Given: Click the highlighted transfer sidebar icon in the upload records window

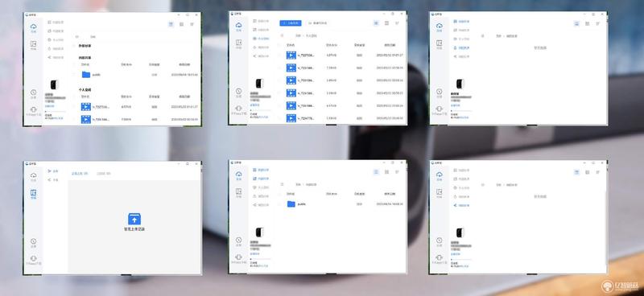Looking at the screenshot, I should (x=33, y=194).
